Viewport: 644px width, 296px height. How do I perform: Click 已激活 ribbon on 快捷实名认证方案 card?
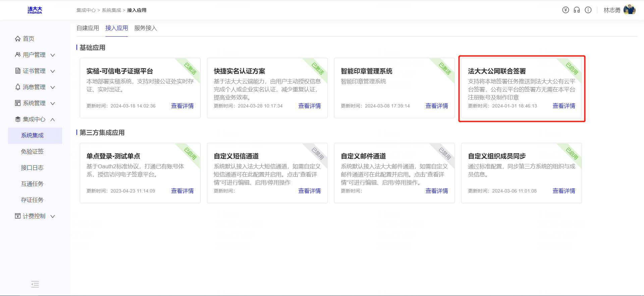pos(317,69)
